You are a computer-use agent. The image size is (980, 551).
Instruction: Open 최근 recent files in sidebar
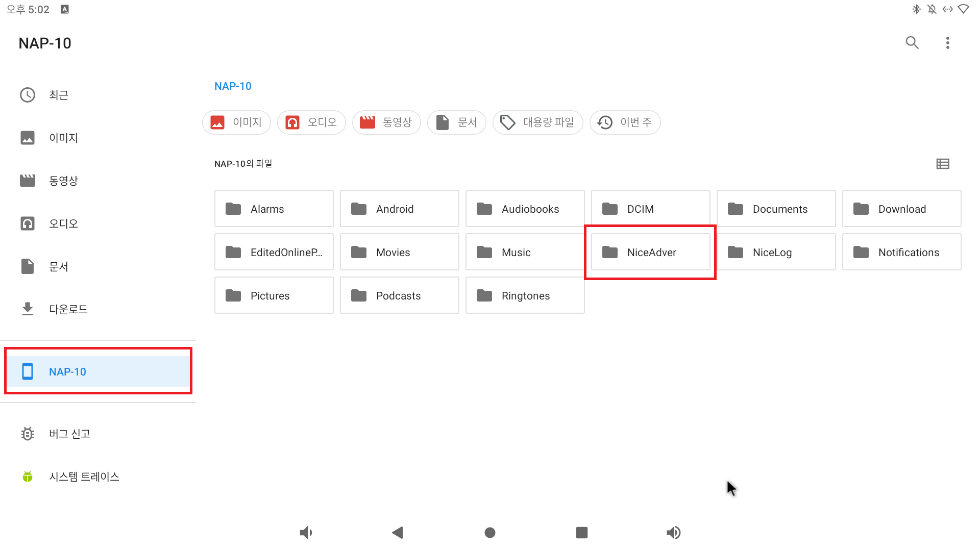click(x=58, y=95)
